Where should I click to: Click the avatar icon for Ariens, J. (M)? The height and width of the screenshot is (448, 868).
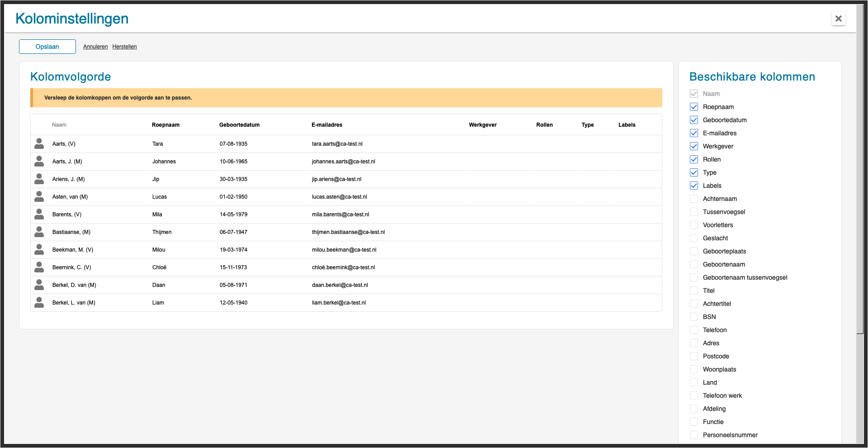(39, 179)
